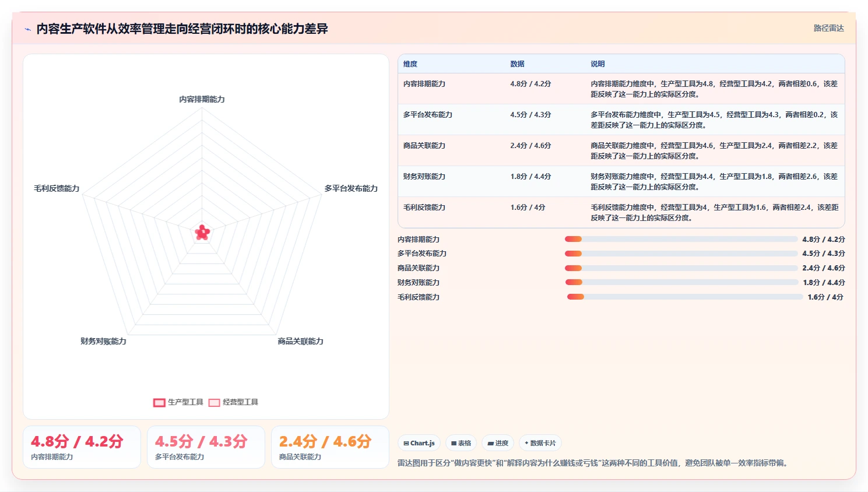Click the Chart.js chip

click(419, 443)
